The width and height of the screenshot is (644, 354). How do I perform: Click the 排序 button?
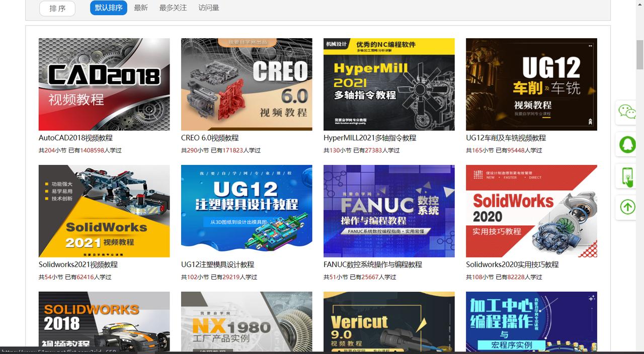pyautogui.click(x=57, y=8)
